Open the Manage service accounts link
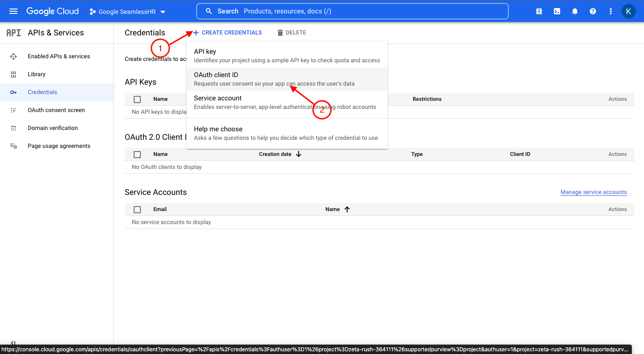 click(x=594, y=192)
